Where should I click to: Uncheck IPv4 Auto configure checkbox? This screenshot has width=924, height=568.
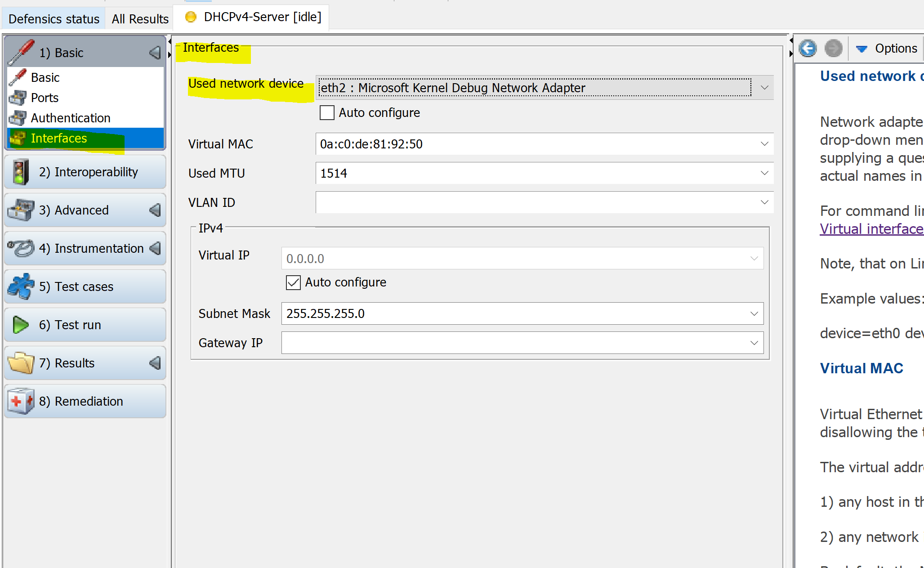(293, 282)
